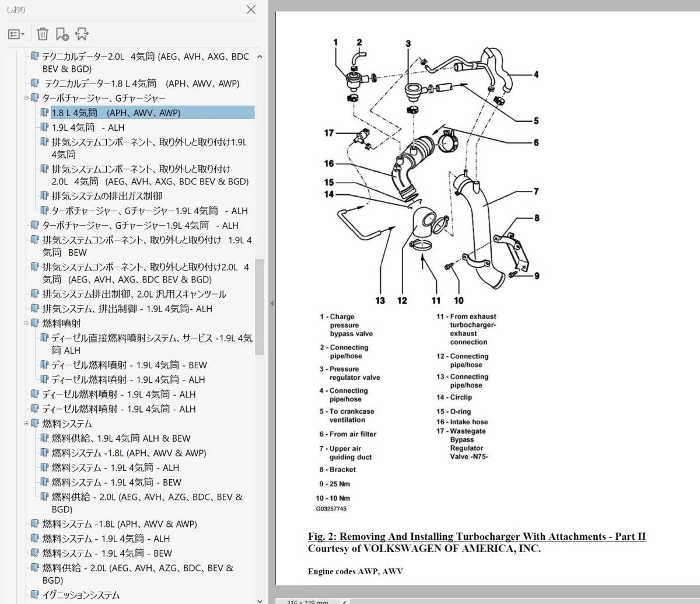Click legend entry '11 - From exhaust turbocharger-exhaust connection'
Viewport: 700px width, 604px height.
tap(467, 329)
